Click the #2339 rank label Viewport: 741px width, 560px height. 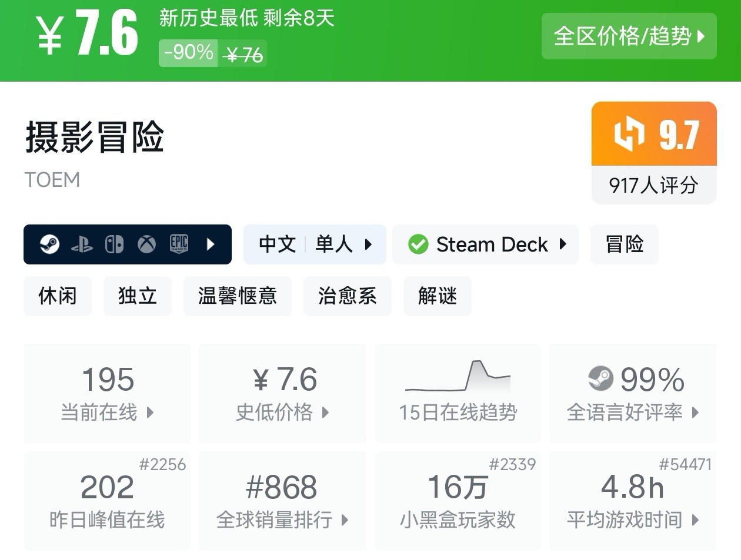512,465
